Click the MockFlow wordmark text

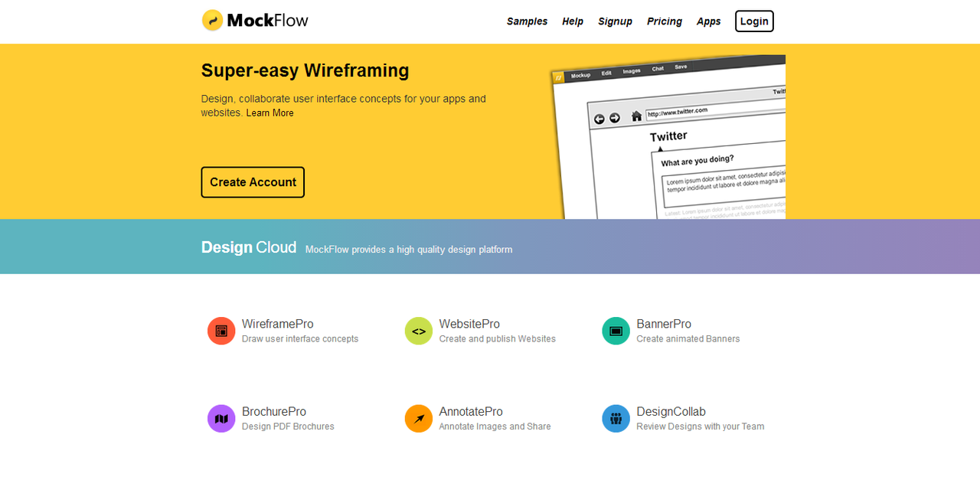click(268, 21)
